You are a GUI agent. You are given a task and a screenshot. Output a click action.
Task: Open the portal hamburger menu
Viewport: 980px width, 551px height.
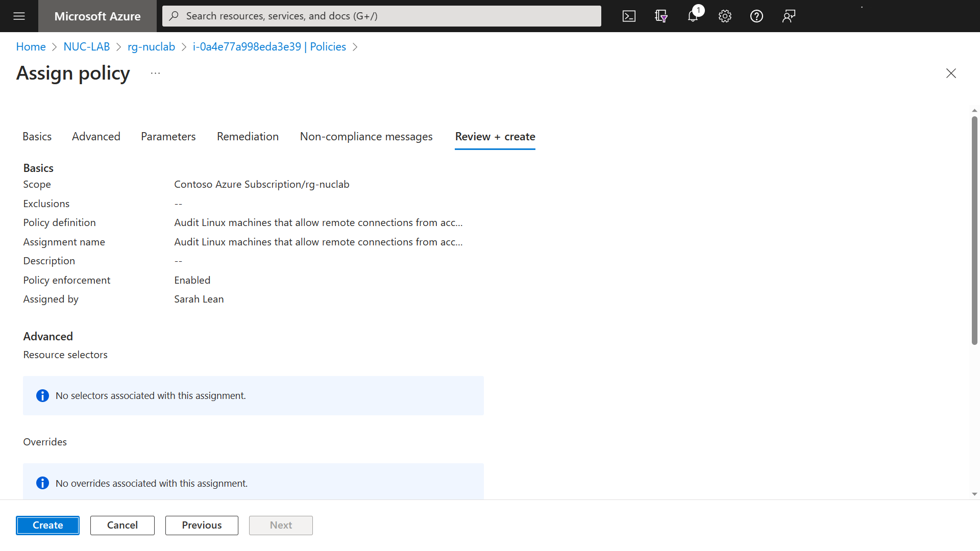(x=19, y=16)
